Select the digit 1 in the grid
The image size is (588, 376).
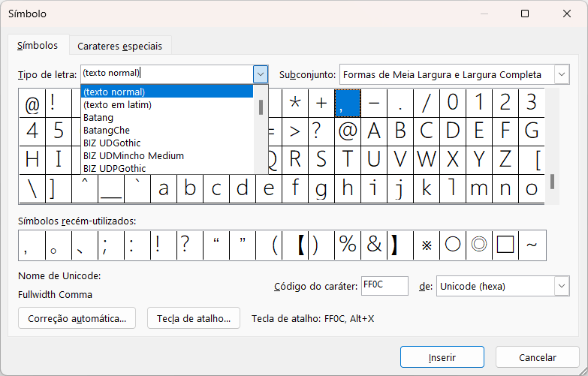pos(479,103)
